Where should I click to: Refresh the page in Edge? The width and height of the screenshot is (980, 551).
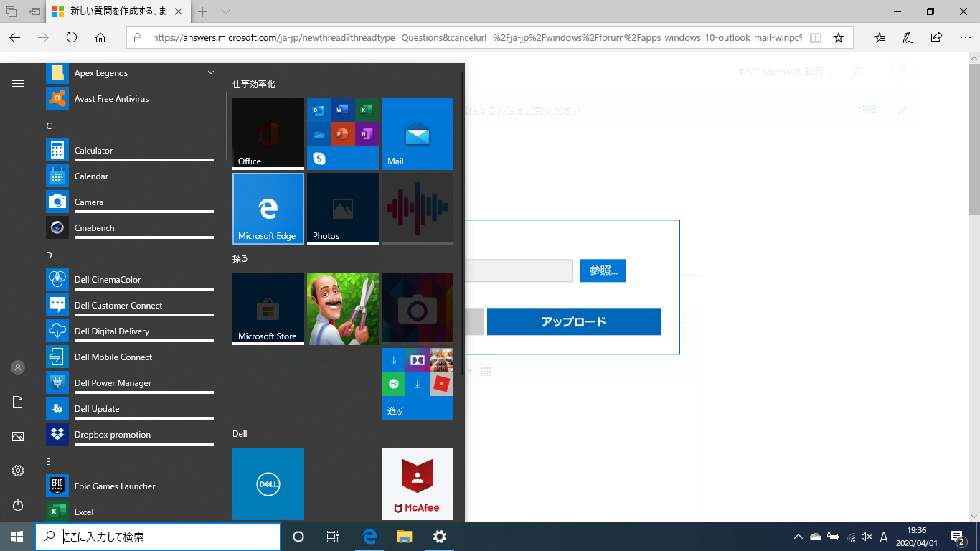pyautogui.click(x=72, y=37)
